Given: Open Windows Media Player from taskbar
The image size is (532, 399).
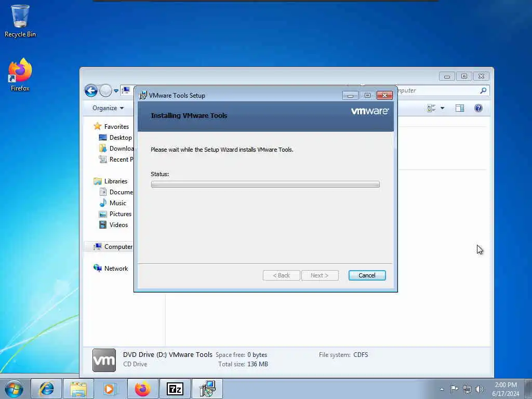Looking at the screenshot, I should click(110, 389).
